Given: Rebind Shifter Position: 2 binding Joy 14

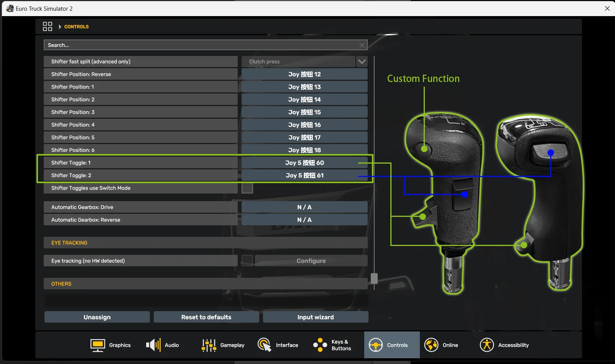Looking at the screenshot, I should coord(305,100).
